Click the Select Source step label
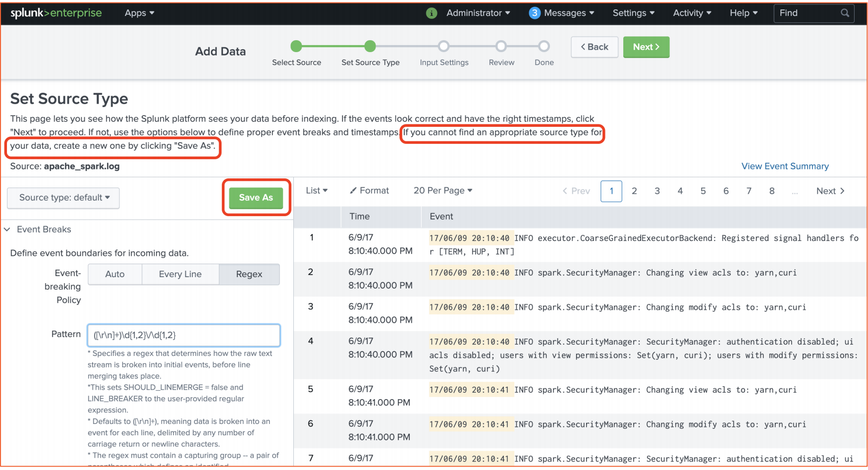Viewport: 868px width, 470px height. [x=296, y=62]
